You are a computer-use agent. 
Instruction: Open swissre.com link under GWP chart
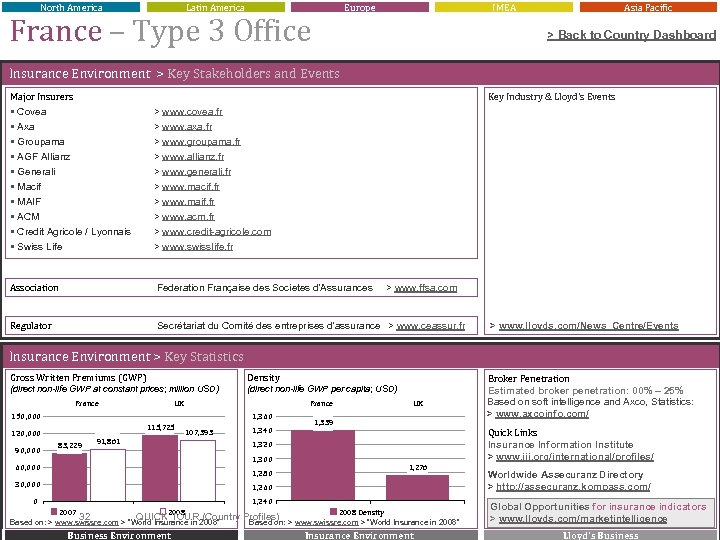[86, 523]
